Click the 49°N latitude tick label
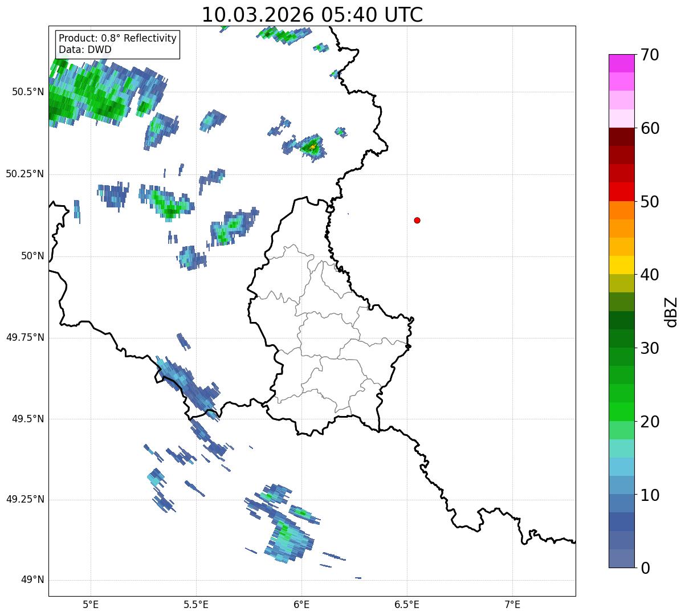Image resolution: width=685 pixels, height=616 pixels. click(32, 580)
